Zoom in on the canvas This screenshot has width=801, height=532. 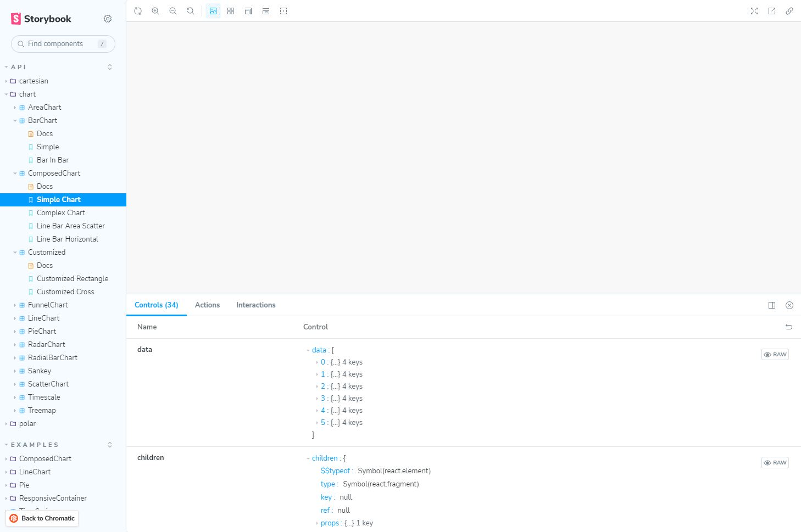[x=155, y=10]
